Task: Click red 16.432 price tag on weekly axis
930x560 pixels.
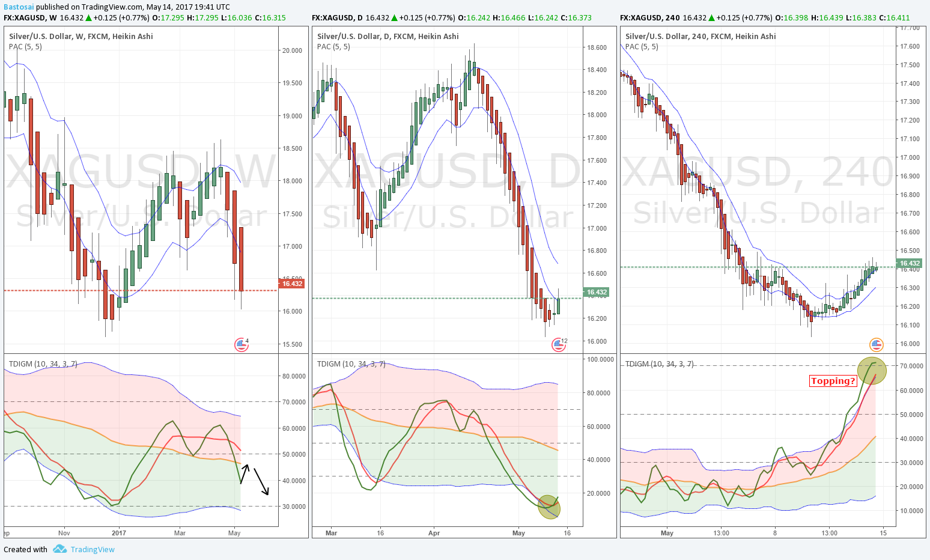Action: 292,284
